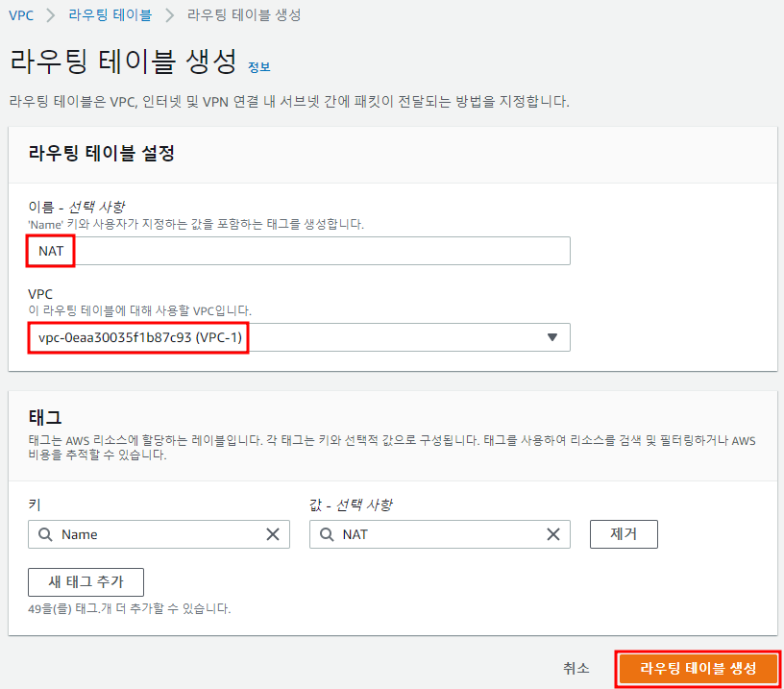
Task: Cancel with the 취소 button
Action: (576, 668)
